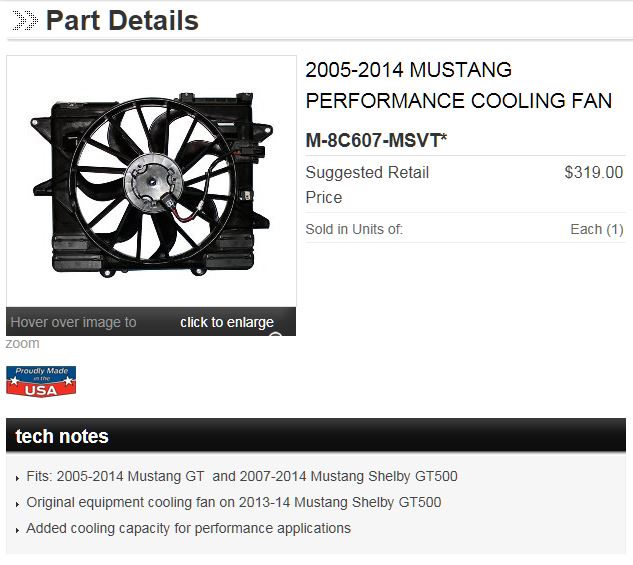Viewport: 633px width, 565px height.
Task: Click part number M-8C607-MSVT*
Action: [376, 140]
